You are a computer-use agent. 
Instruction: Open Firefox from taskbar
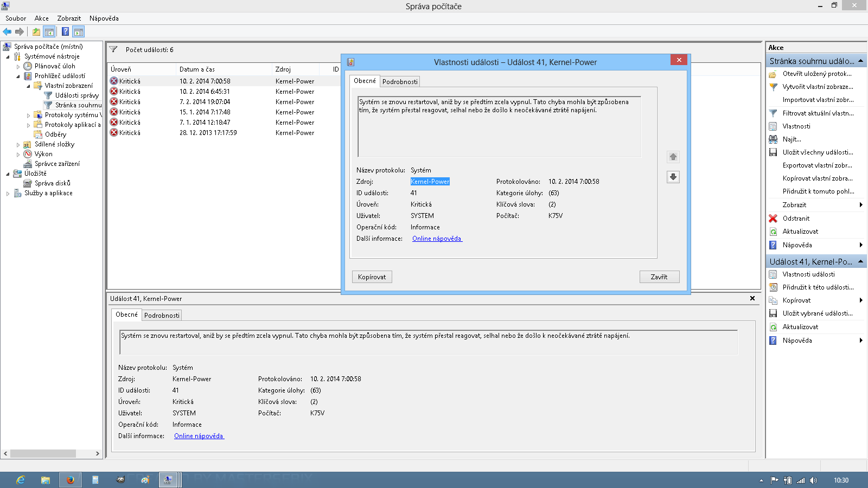coord(71,480)
